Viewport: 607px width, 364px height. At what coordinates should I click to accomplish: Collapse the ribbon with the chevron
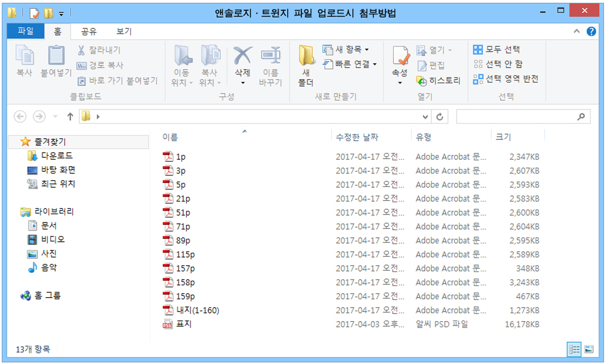[577, 31]
